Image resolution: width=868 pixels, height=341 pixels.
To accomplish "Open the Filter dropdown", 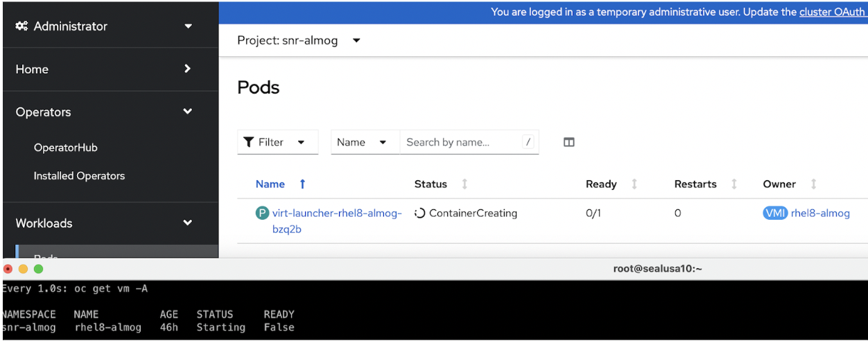I will [x=277, y=142].
